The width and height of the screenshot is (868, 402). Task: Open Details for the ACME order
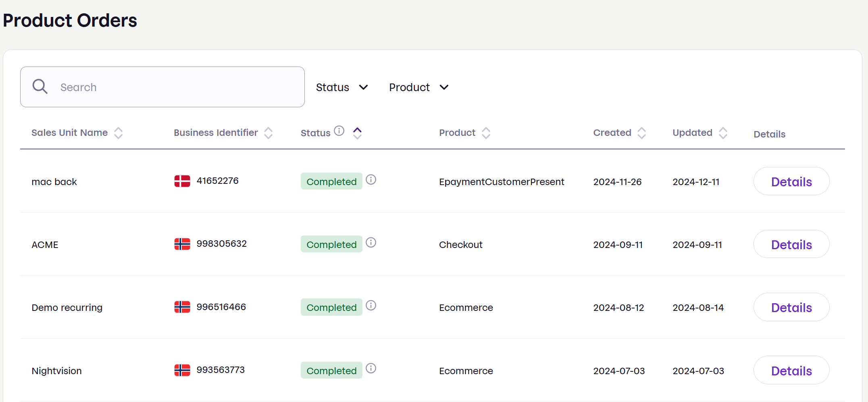pyautogui.click(x=791, y=244)
